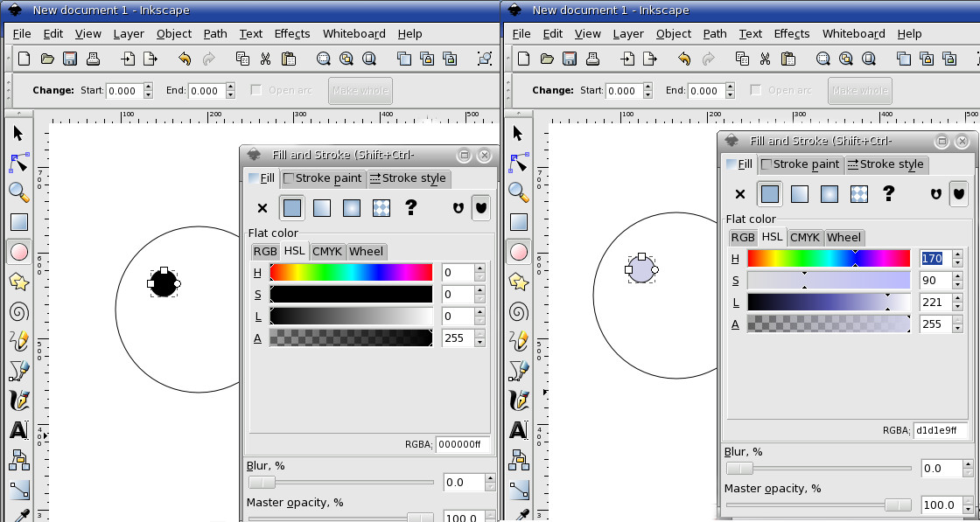Switch to Stroke style tab in right dialog
Screen dimensions: 980x522
(886, 164)
